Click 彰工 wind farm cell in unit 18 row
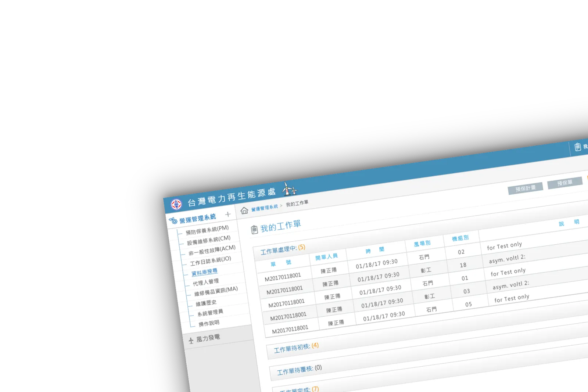Screen dimensions: 588x392 coord(426,270)
